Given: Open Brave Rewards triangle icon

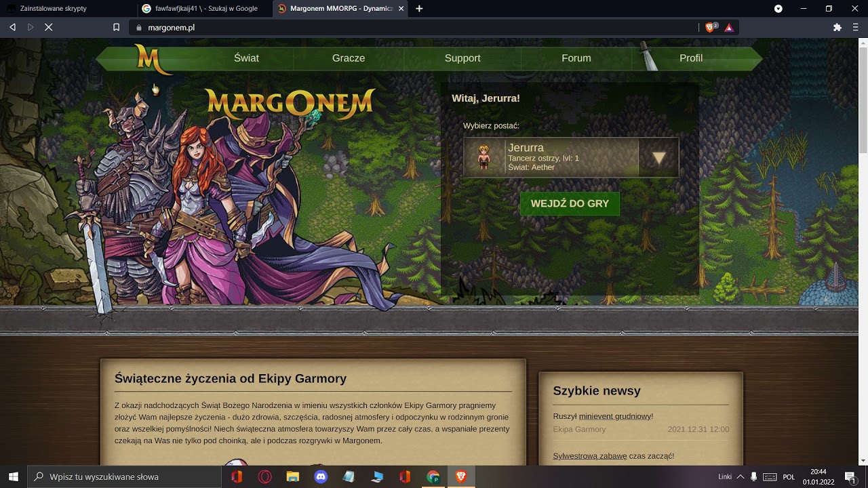Looking at the screenshot, I should click(729, 28).
